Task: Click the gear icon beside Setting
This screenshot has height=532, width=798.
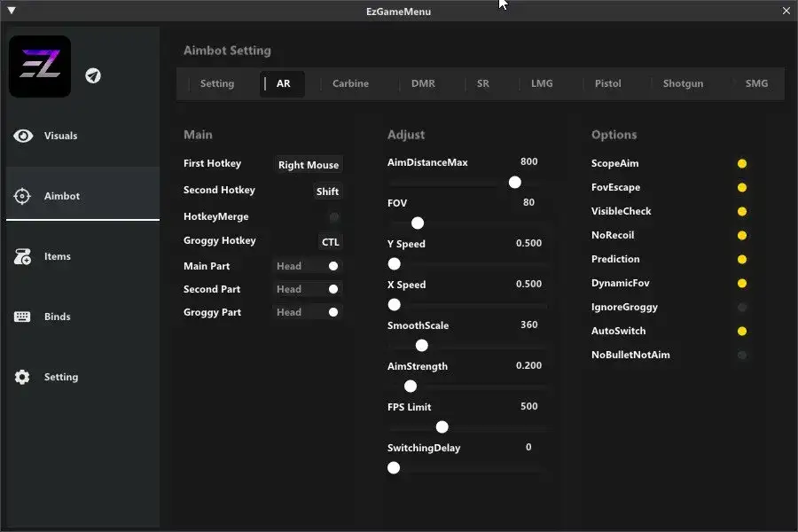Action: pyautogui.click(x=23, y=377)
